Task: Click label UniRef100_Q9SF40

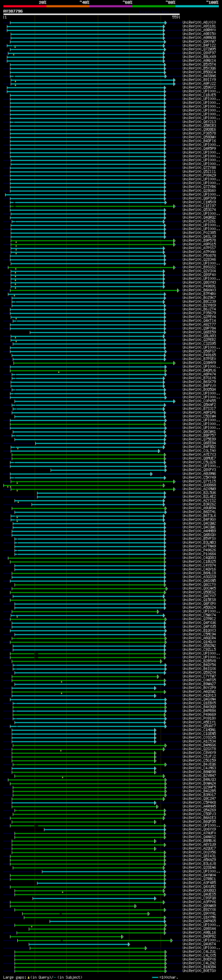Action: coord(199,275)
